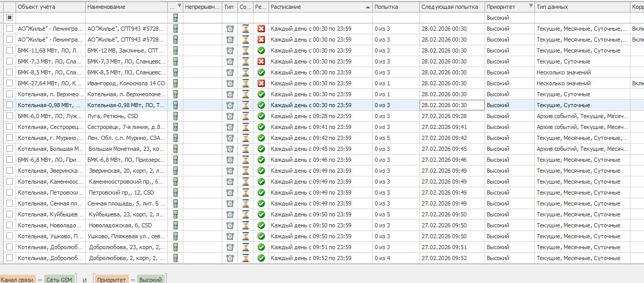The image size is (644, 283).
Task: Check the box for БМК-8,5 МВт row
Action: [x=9, y=72]
